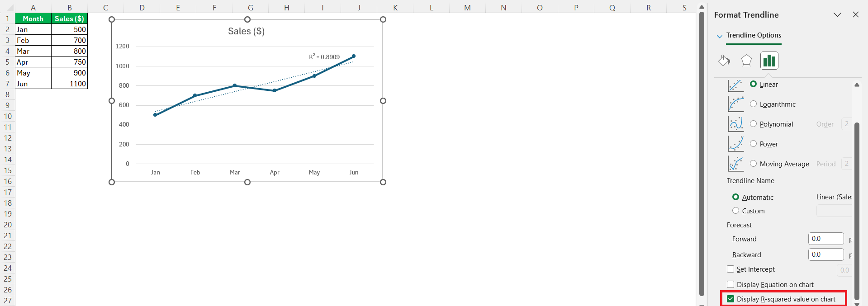Click the Custom trendline name text box
This screenshot has height=306, width=868.
coord(834,211)
